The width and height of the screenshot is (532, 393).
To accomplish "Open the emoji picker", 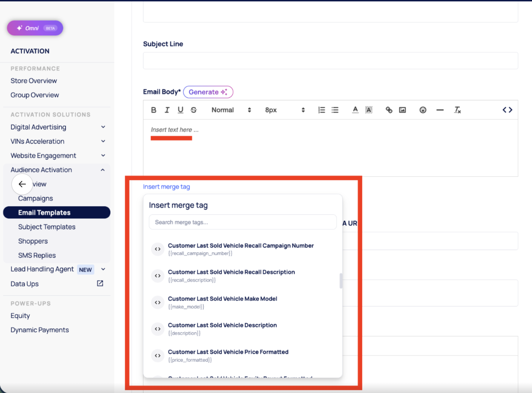I will tap(423, 110).
